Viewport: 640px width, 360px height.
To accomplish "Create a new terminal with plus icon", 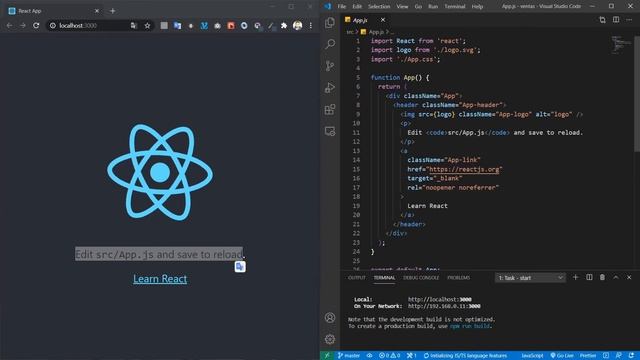I will click(576, 278).
